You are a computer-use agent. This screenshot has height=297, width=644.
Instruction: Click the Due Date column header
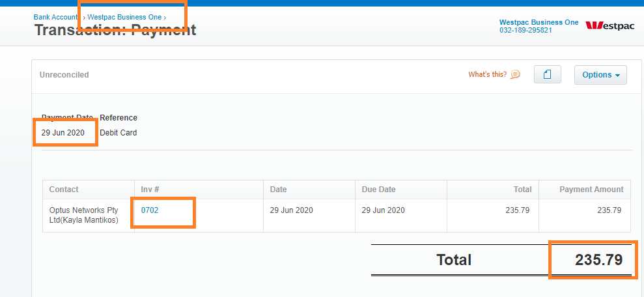[379, 190]
